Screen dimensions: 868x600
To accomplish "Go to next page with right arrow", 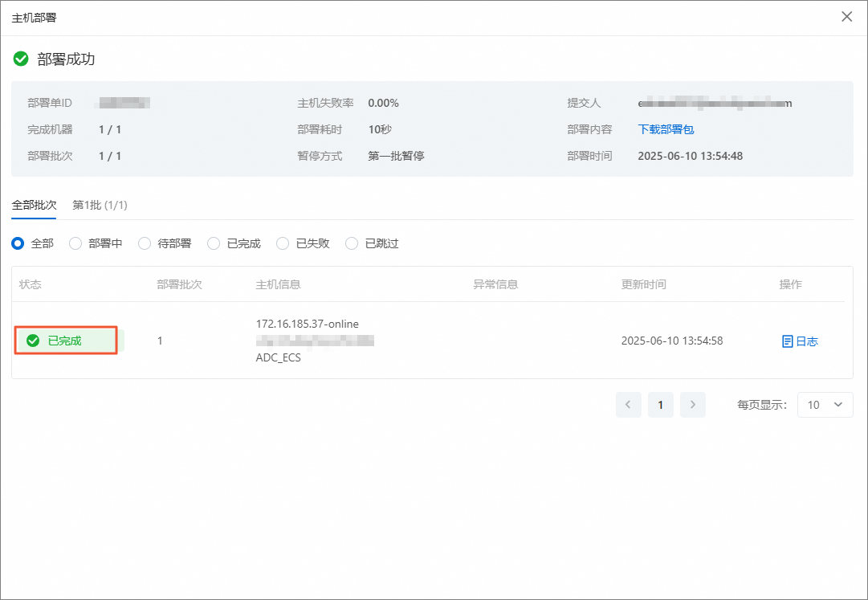I will (x=692, y=405).
